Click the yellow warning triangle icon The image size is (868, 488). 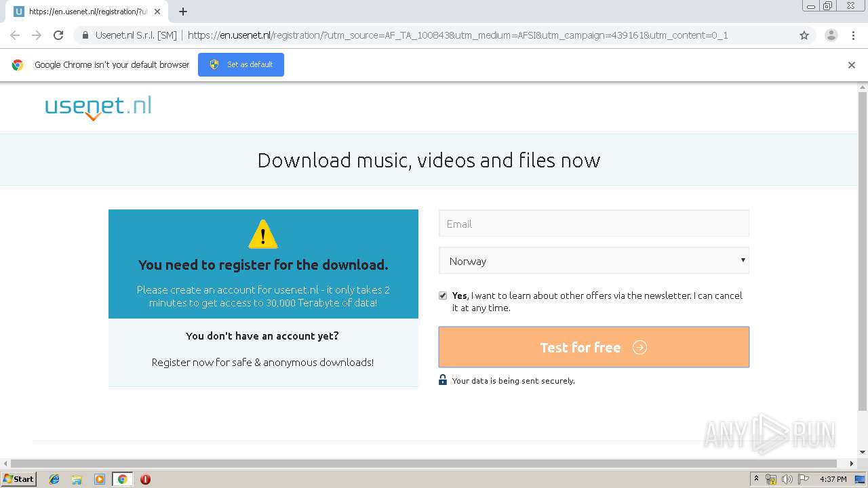coord(263,234)
